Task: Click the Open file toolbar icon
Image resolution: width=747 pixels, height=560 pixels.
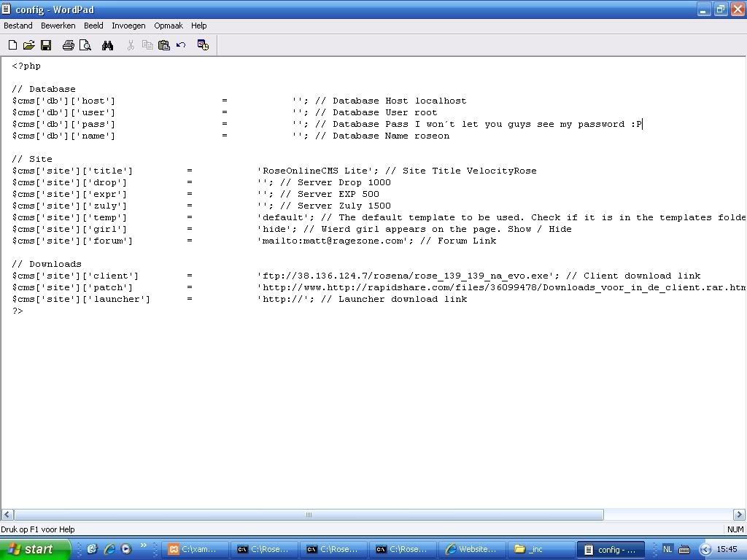Action: click(x=29, y=45)
